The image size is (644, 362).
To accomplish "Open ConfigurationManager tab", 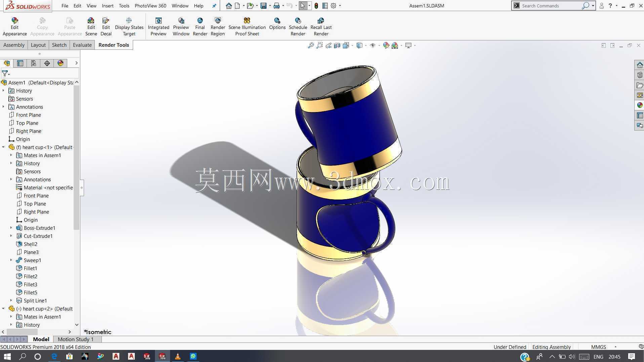I will coord(34,63).
